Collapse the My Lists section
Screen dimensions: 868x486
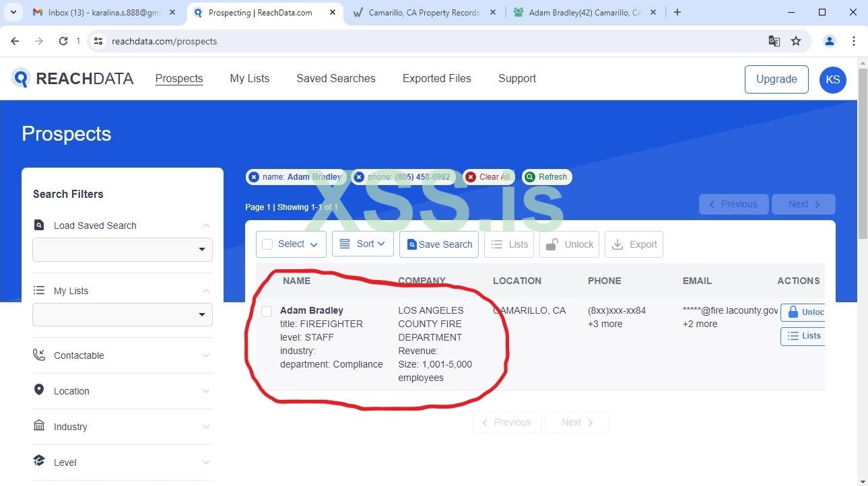(206, 291)
